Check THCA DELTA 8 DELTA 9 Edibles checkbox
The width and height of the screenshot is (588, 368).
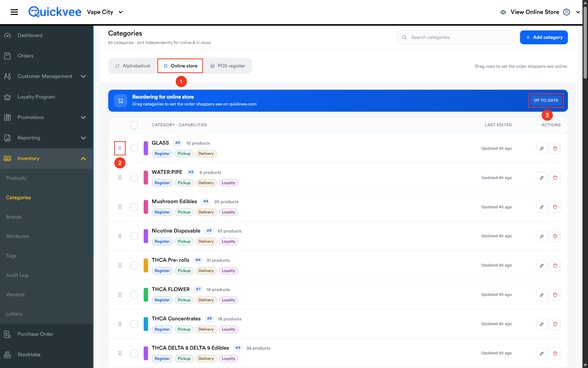(134, 353)
